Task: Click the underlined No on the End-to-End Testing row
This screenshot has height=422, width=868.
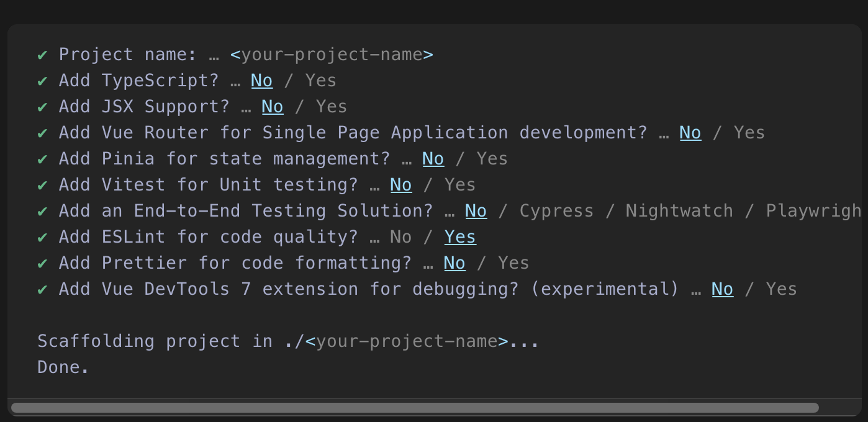Action: 476,211
